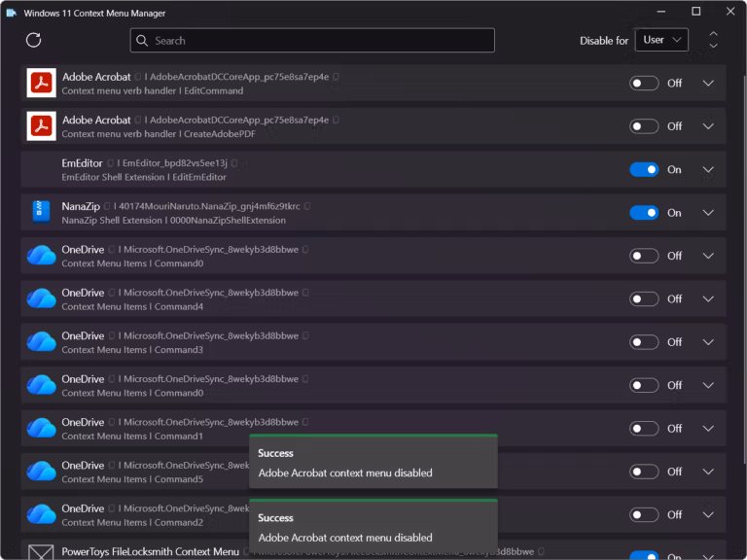Click the PowerToys FileLocksmith envelope icon
This screenshot has width=747, height=560.
click(x=41, y=552)
